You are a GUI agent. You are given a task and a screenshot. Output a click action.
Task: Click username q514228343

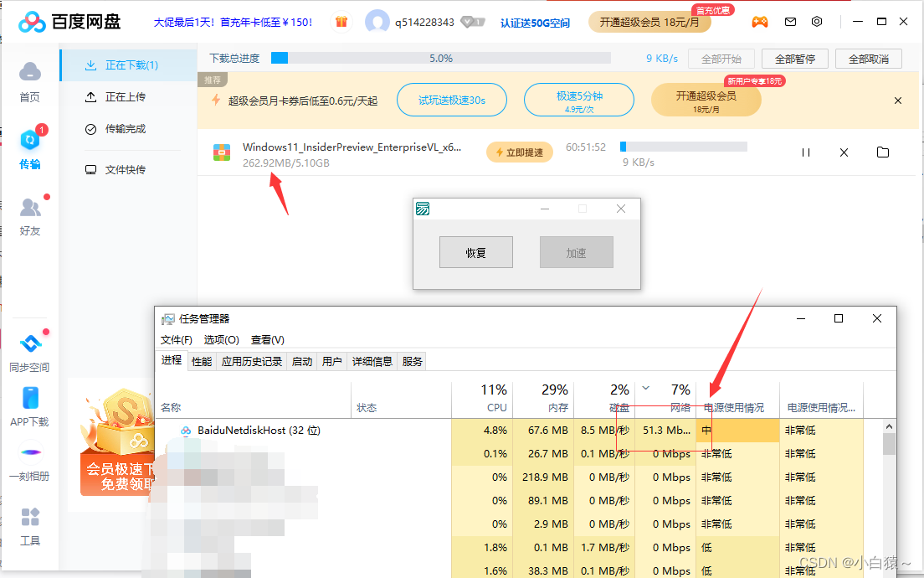424,23
